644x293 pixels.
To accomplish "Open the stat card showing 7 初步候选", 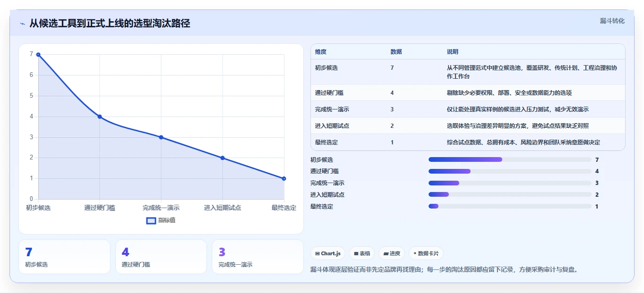I will pyautogui.click(x=64, y=257).
